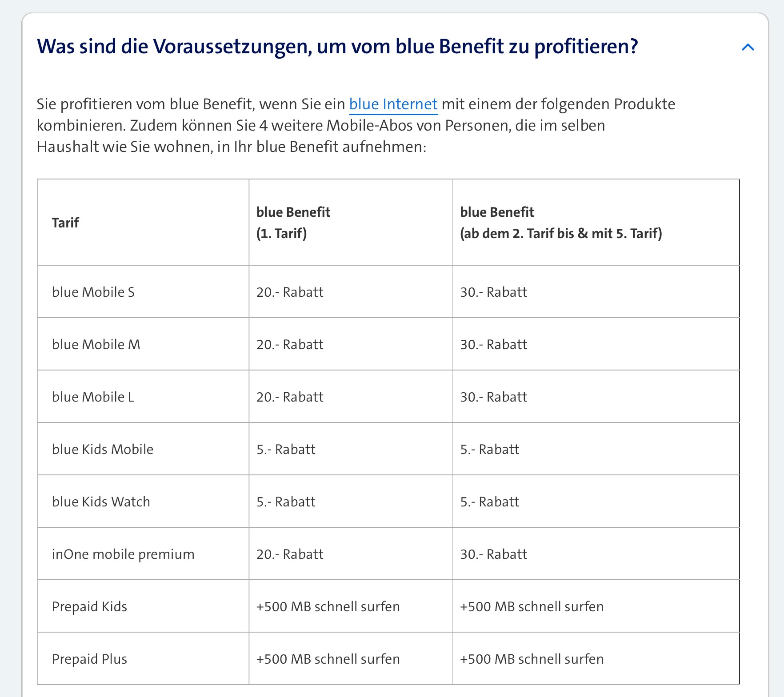The height and width of the screenshot is (697, 784).
Task: Click blue Mobile S 20.- Rabatt cell
Action: pyautogui.click(x=290, y=292)
